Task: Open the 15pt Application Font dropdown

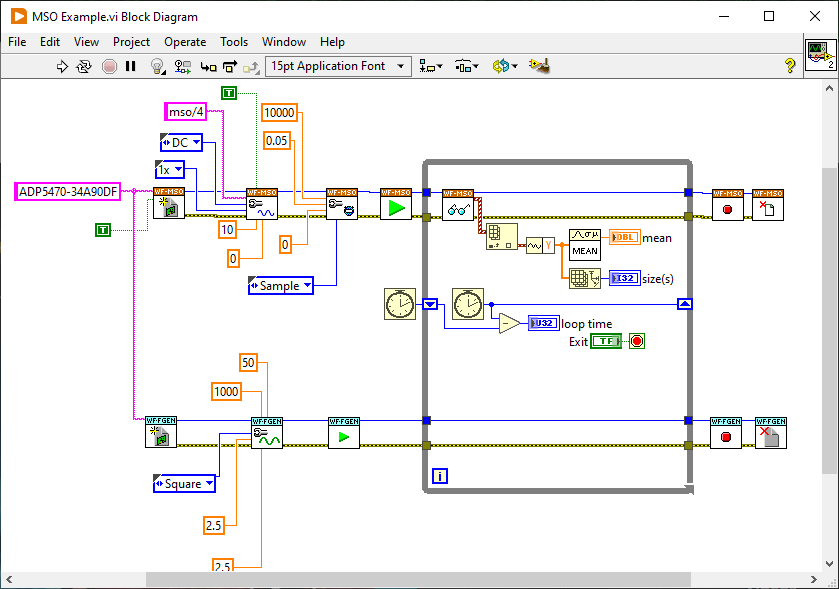Action: pyautogui.click(x=338, y=66)
